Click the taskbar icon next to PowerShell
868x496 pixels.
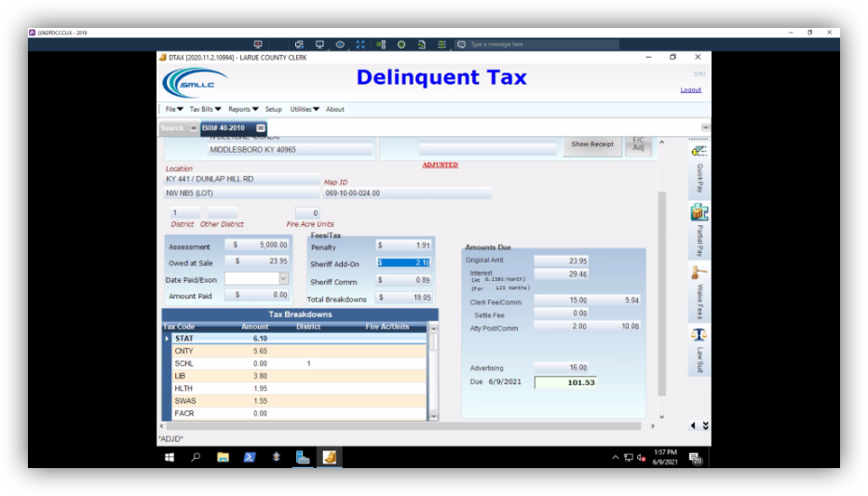[277, 457]
